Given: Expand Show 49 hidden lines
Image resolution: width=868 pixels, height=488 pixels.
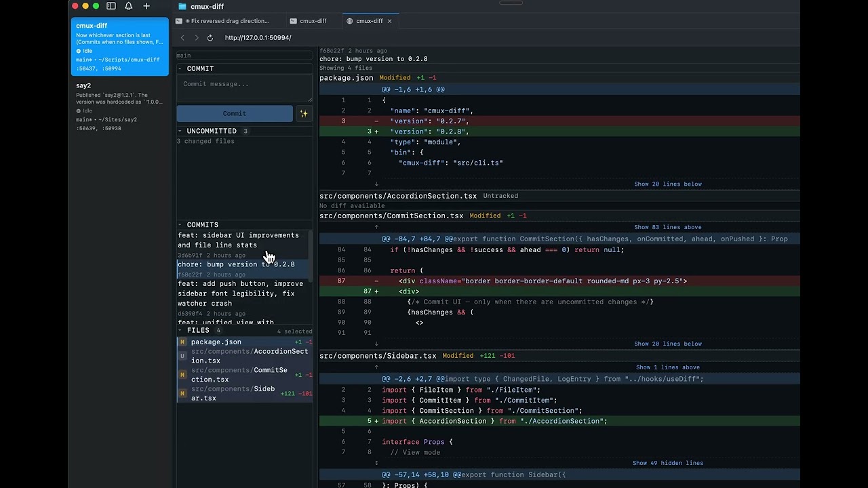Looking at the screenshot, I should click(x=668, y=463).
